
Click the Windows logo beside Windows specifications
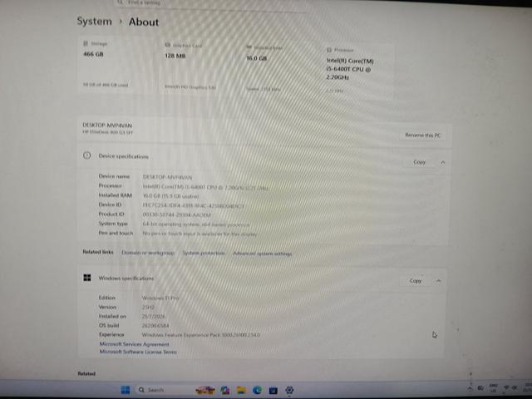pos(86,278)
